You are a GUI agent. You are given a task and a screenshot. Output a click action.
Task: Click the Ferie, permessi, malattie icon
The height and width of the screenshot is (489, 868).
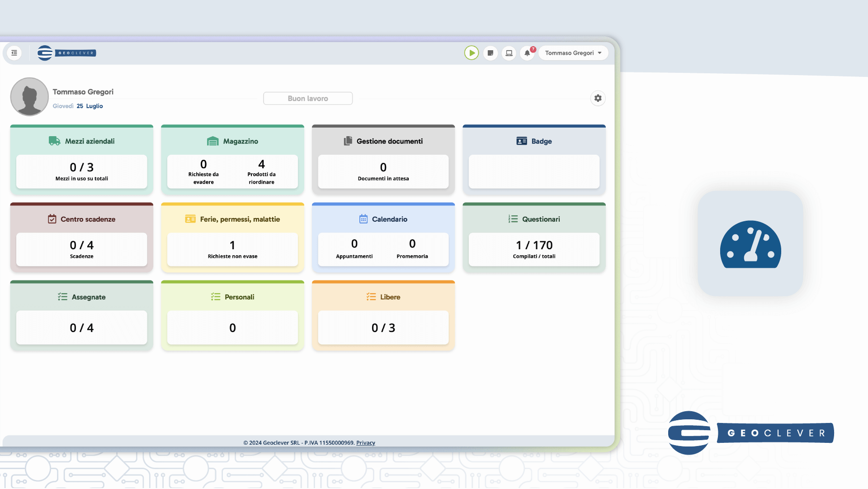[190, 219]
